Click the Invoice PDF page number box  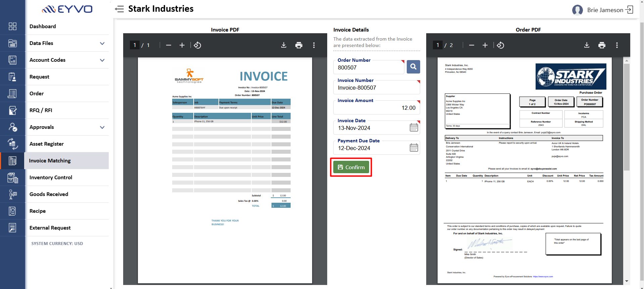pos(135,45)
